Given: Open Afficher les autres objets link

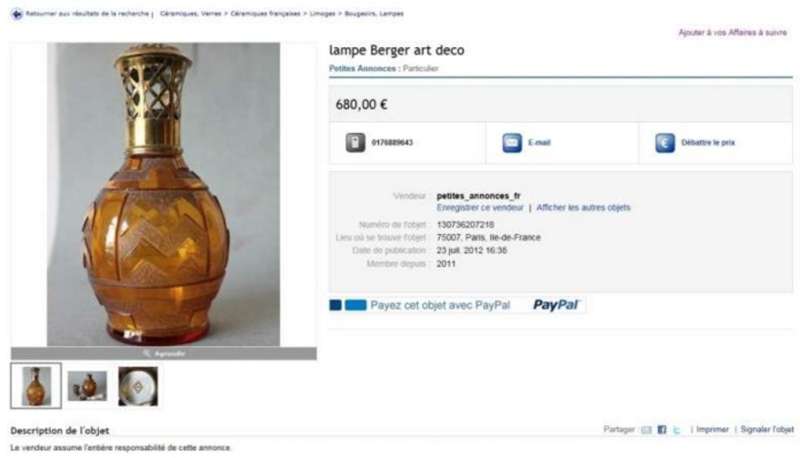Looking at the screenshot, I should pos(583,208).
